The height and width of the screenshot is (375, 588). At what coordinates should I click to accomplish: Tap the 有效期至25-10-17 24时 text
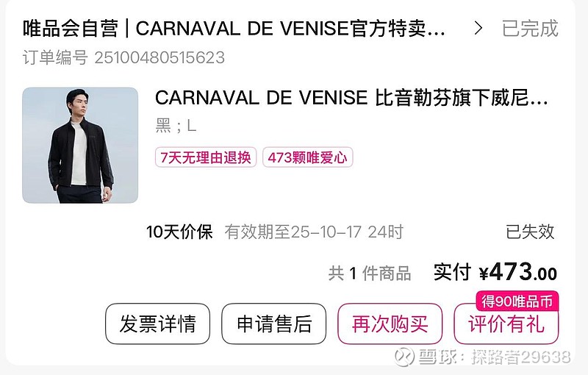pyautogui.click(x=314, y=232)
